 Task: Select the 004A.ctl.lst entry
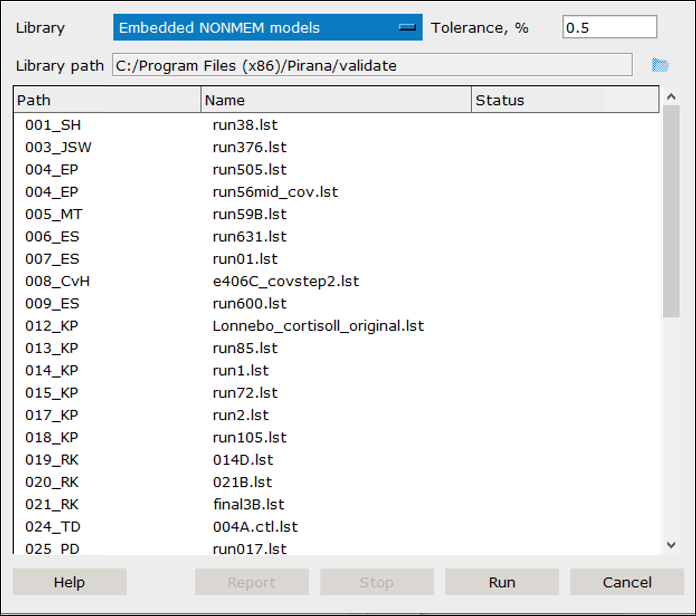point(255,526)
